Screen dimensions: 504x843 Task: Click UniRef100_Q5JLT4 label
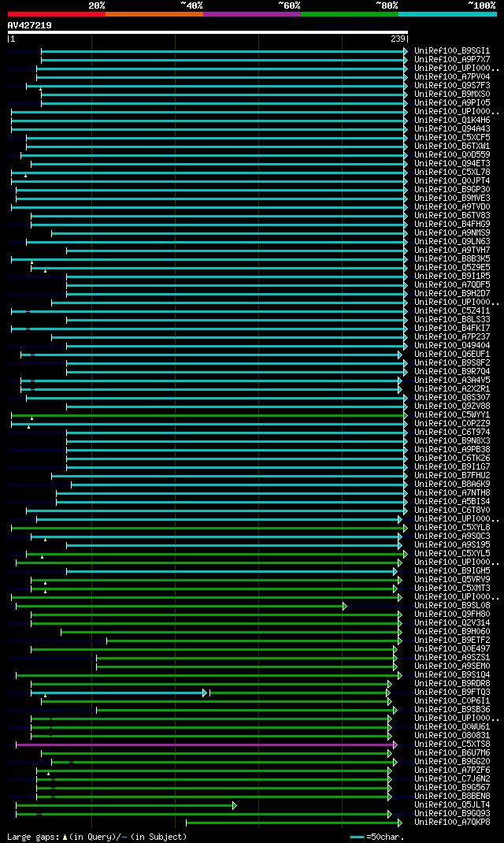[452, 805]
